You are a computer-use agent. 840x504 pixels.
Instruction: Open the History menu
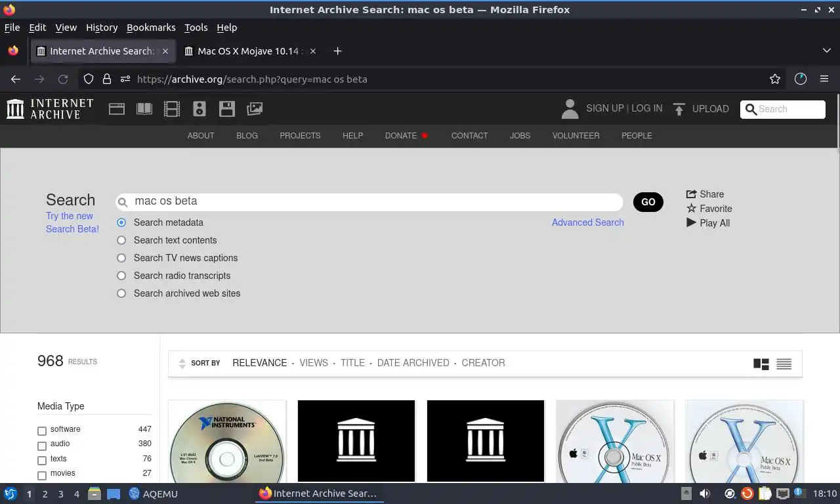pyautogui.click(x=102, y=28)
